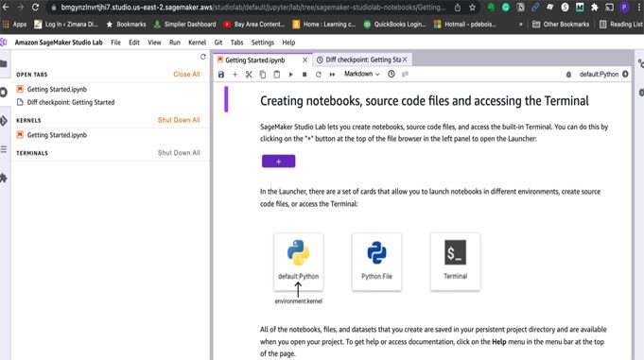The height and width of the screenshot is (360, 644).
Task: Bookmark this page with star icon
Action: (x=472, y=8)
